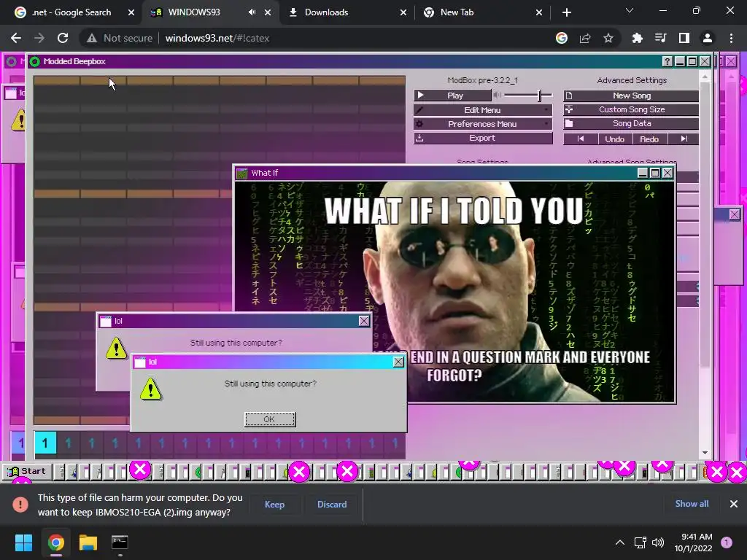
Task: Open a new browser tab with plus
Action: tap(566, 12)
